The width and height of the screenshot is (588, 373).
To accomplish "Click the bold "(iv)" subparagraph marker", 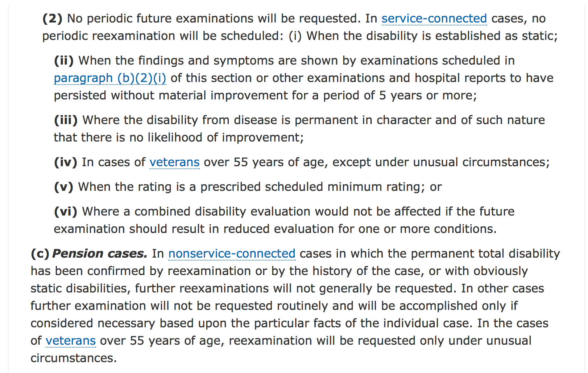I will click(65, 162).
